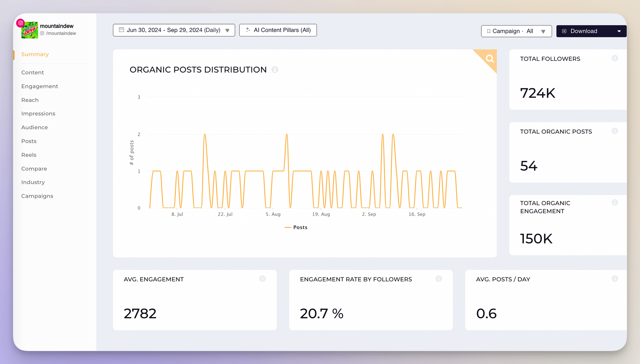Open the Audience section
640x364 pixels.
[35, 127]
